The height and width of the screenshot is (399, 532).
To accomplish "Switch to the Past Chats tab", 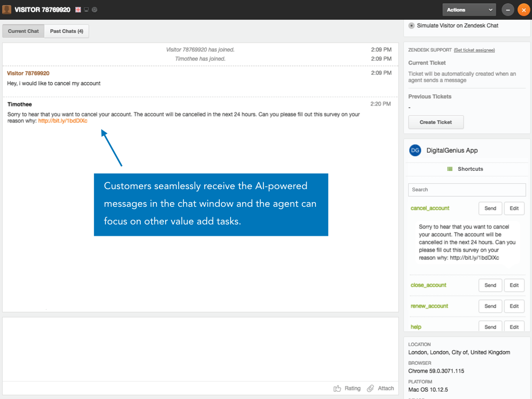I will point(66,31).
